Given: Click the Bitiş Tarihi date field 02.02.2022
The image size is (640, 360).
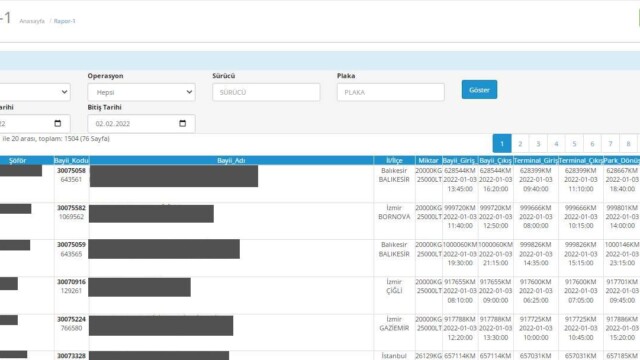Looking at the screenshot, I should tap(141, 124).
